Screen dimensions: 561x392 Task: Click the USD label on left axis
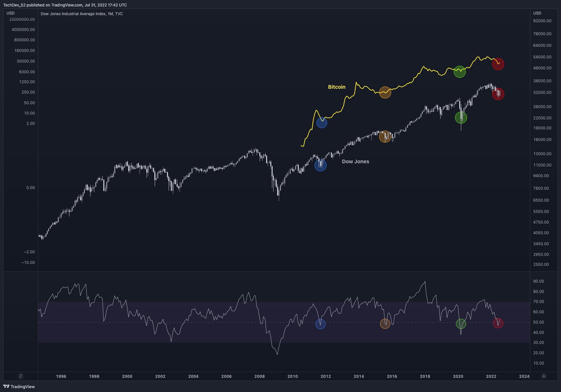point(11,13)
